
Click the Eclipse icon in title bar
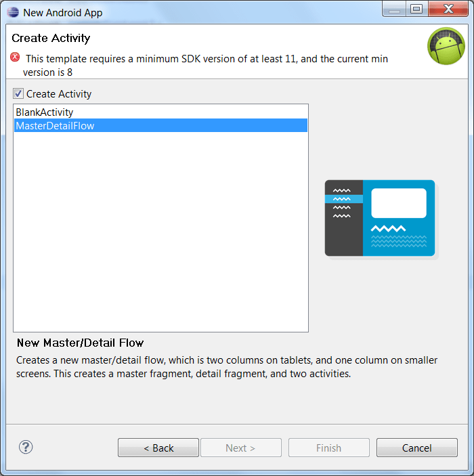click(x=13, y=12)
